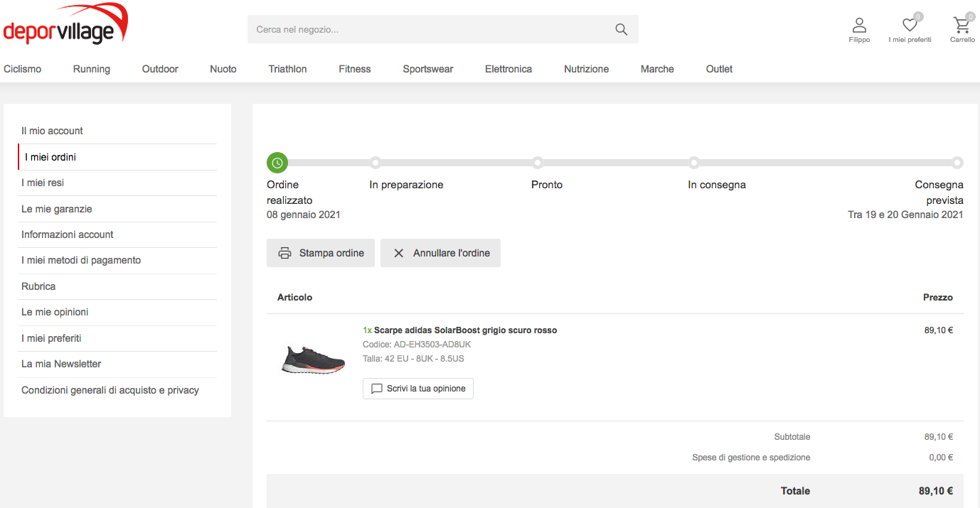Viewport: 980px width, 508px height.
Task: Click the shipping cost '0,00 €'
Action: pos(941,458)
